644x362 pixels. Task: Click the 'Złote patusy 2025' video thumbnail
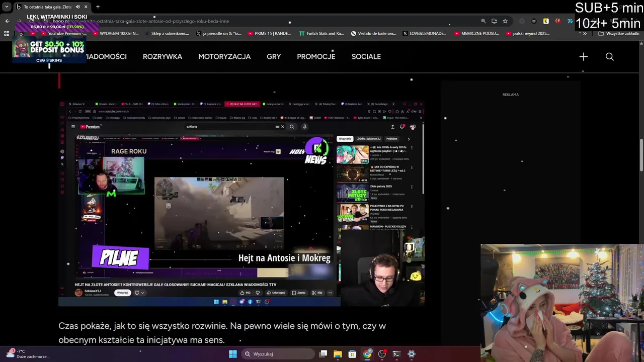click(x=352, y=193)
